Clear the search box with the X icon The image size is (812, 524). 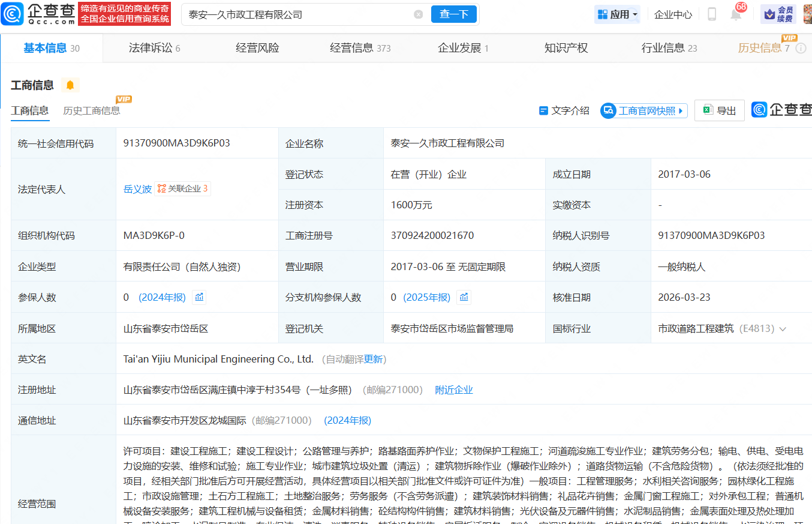[419, 14]
